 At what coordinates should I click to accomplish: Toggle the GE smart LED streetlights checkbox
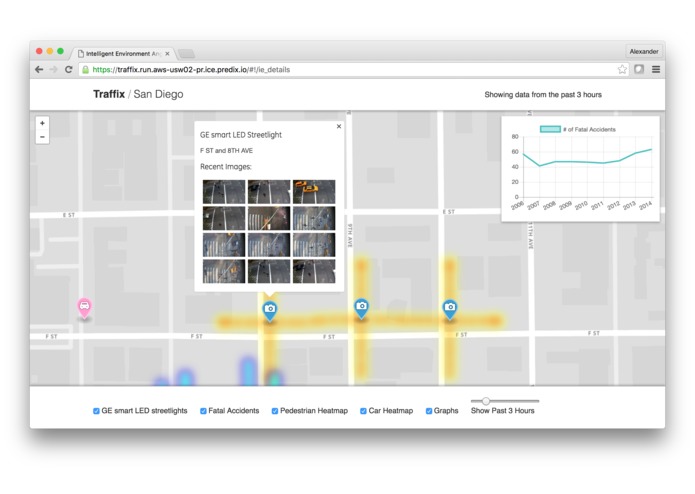point(96,411)
